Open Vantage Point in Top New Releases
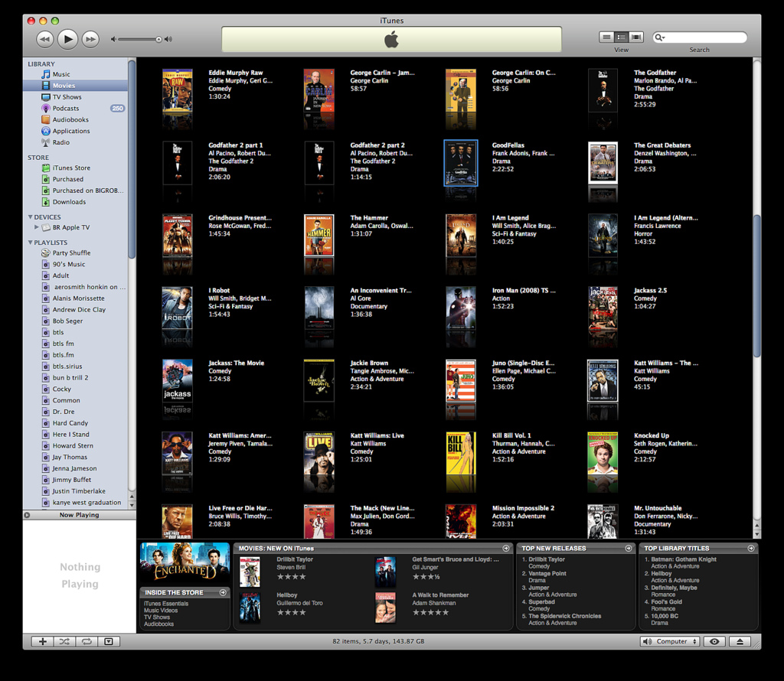The height and width of the screenshot is (681, 784). 547,574
